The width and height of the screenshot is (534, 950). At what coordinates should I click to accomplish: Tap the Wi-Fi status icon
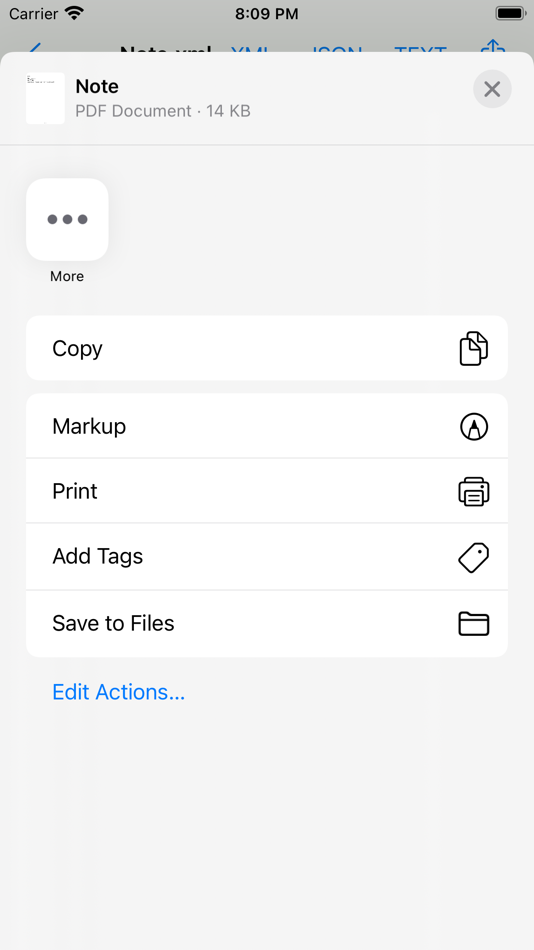click(74, 13)
